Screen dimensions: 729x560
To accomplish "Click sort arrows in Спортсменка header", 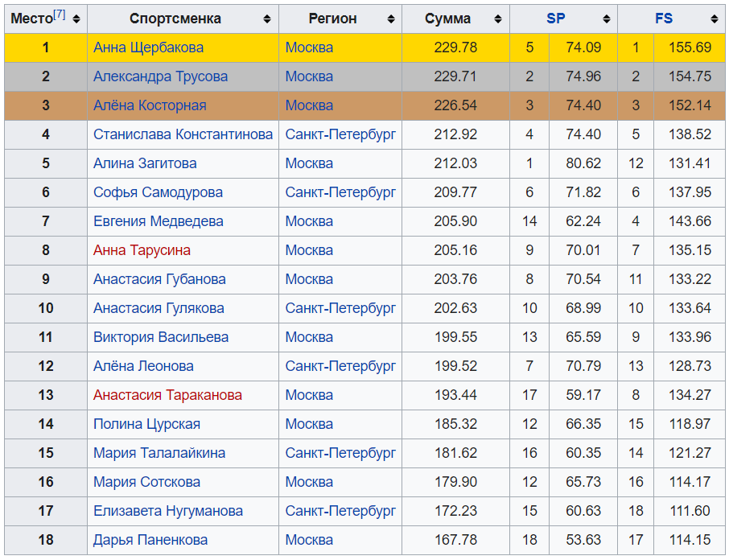I will (x=267, y=19).
